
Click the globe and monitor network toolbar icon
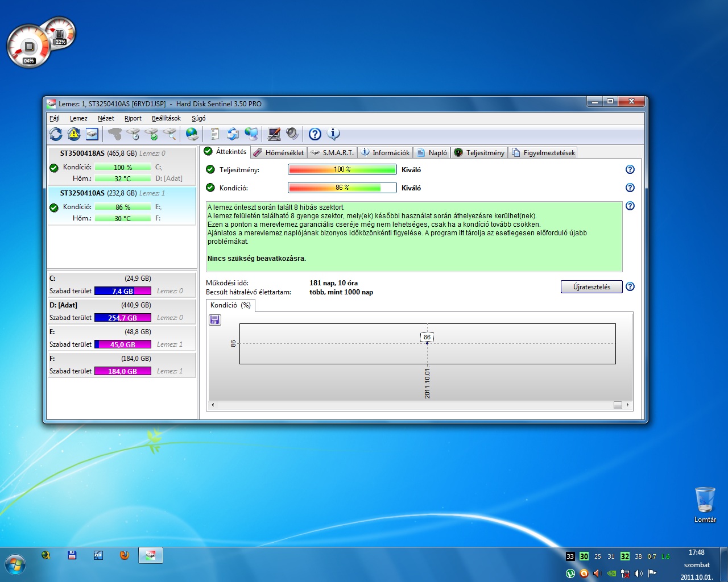[251, 134]
